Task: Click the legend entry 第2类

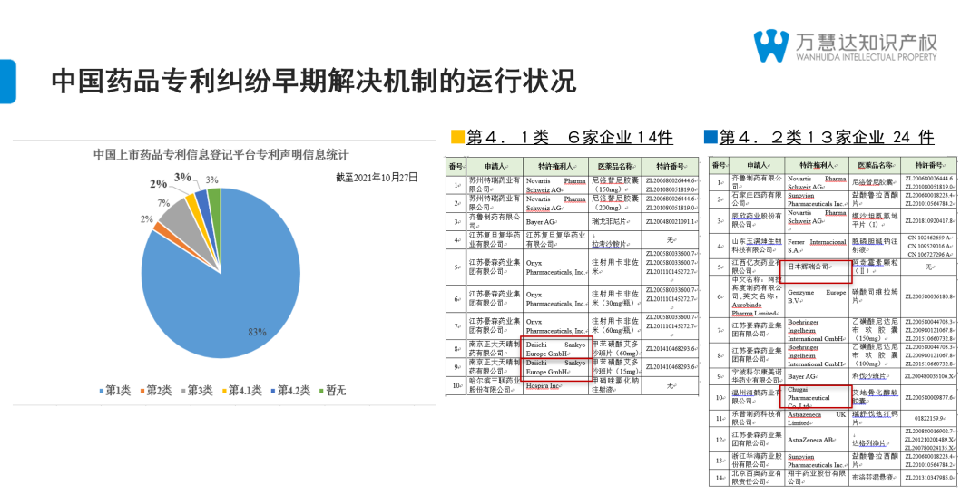Action: pos(155,390)
